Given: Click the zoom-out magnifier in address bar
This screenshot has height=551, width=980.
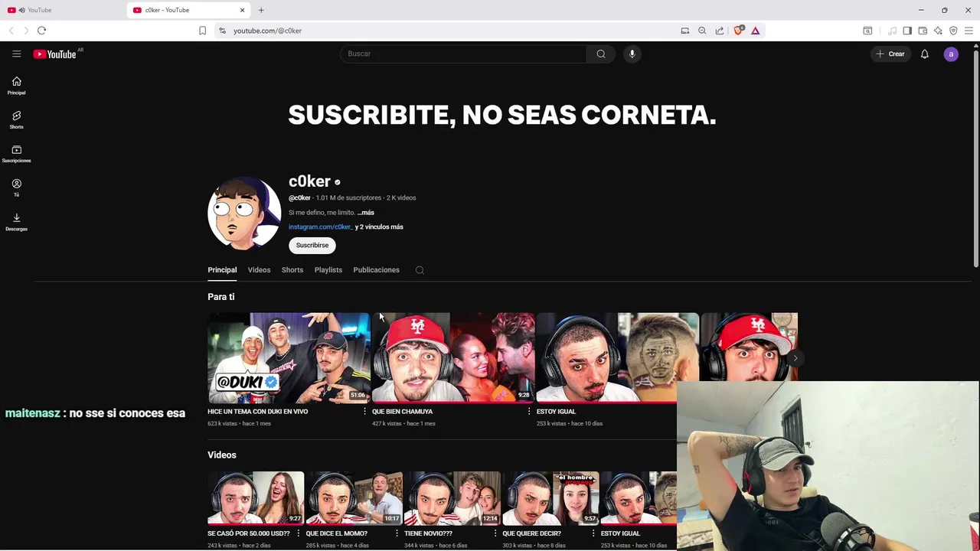Looking at the screenshot, I should click(x=702, y=31).
